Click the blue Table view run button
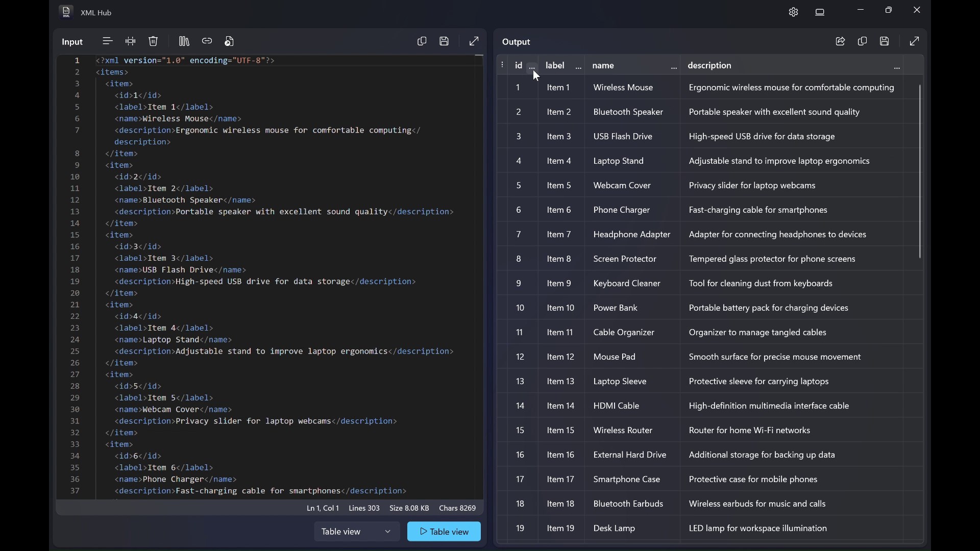This screenshot has height=551, width=980. pos(444,532)
